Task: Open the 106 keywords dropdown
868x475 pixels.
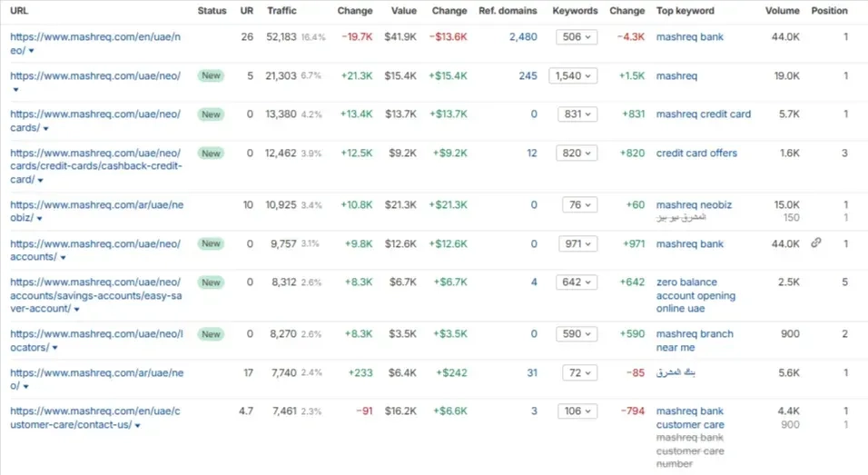Action: [577, 411]
